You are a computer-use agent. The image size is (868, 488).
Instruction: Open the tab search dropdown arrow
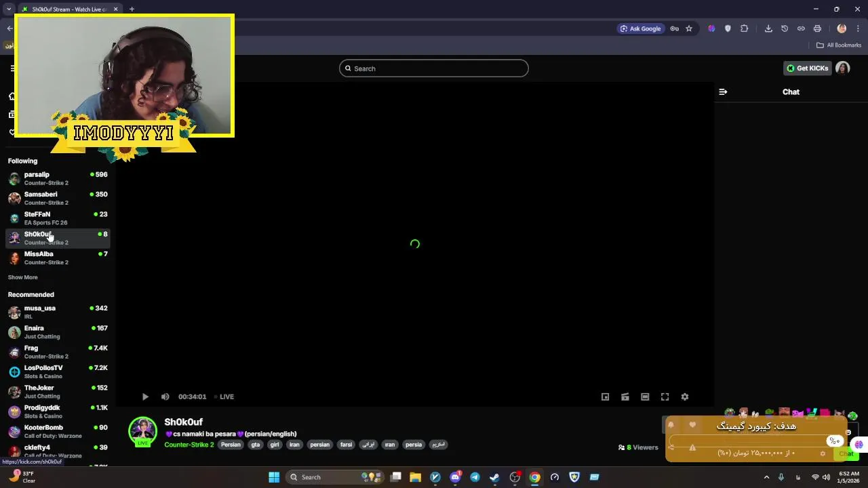pos(8,9)
